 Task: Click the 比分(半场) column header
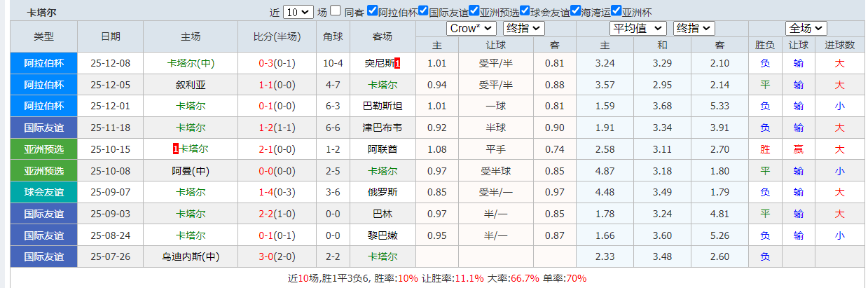[277, 36]
